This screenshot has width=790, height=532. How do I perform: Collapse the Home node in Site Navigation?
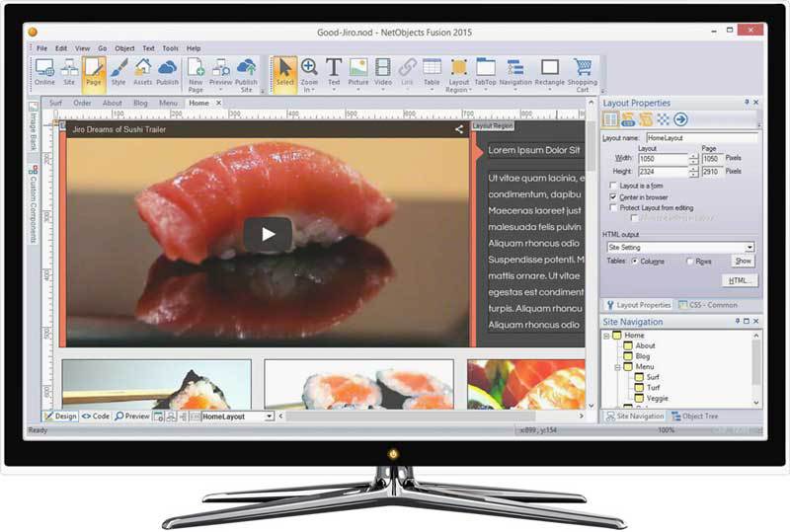pyautogui.click(x=606, y=336)
